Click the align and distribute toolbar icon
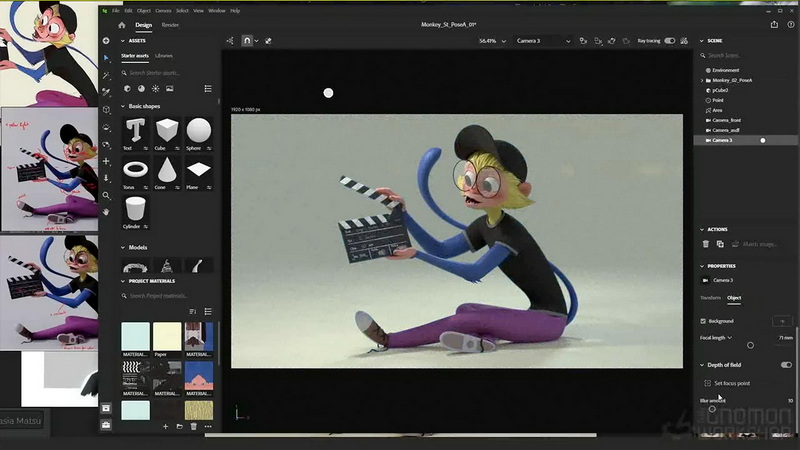800x450 pixels. [230, 41]
